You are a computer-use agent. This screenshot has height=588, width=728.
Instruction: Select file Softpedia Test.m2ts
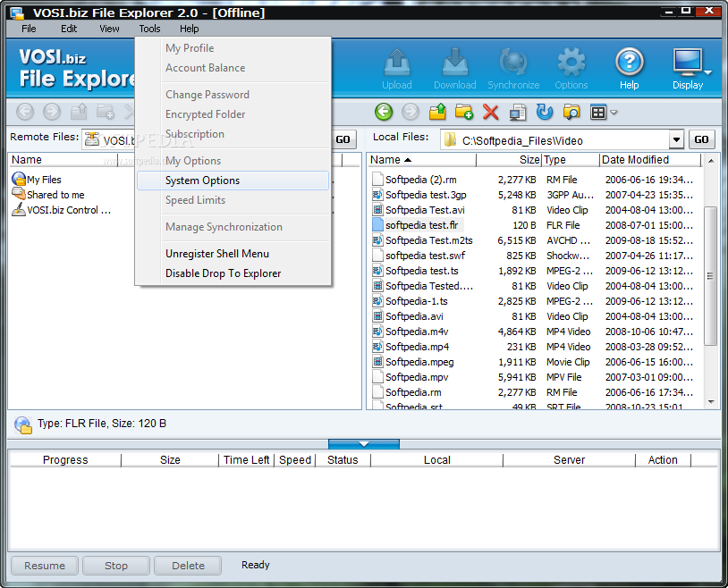click(x=429, y=239)
